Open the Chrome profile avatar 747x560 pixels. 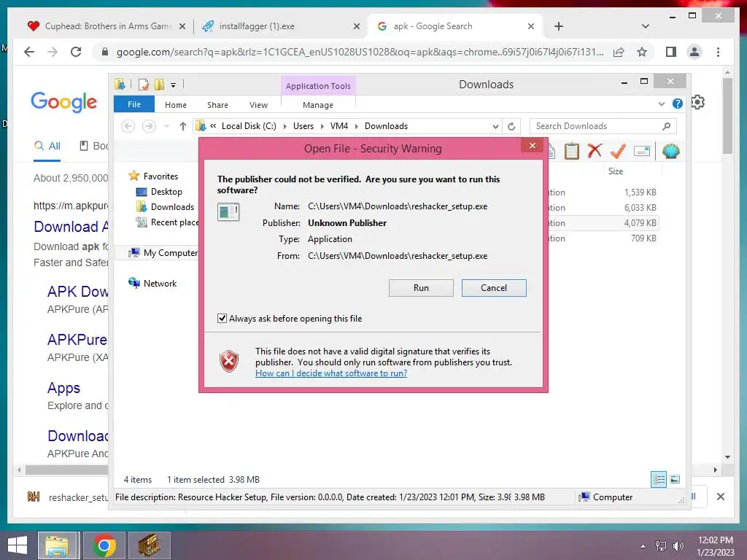click(694, 52)
